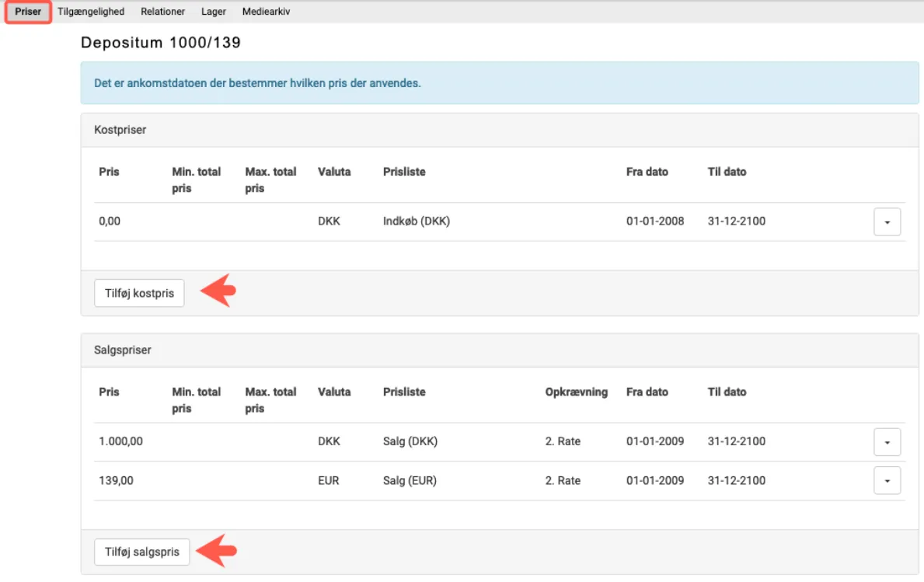The width and height of the screenshot is (924, 582).
Task: Select the Lager tab
Action: [214, 12]
